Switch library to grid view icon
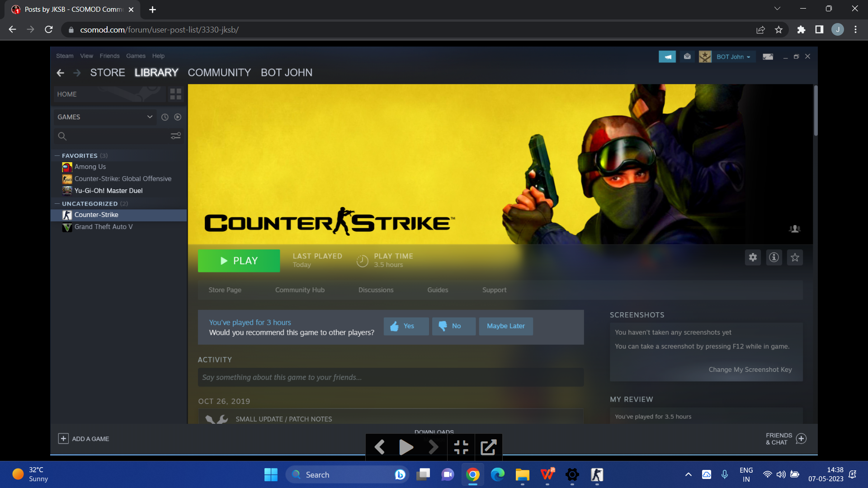 (175, 94)
